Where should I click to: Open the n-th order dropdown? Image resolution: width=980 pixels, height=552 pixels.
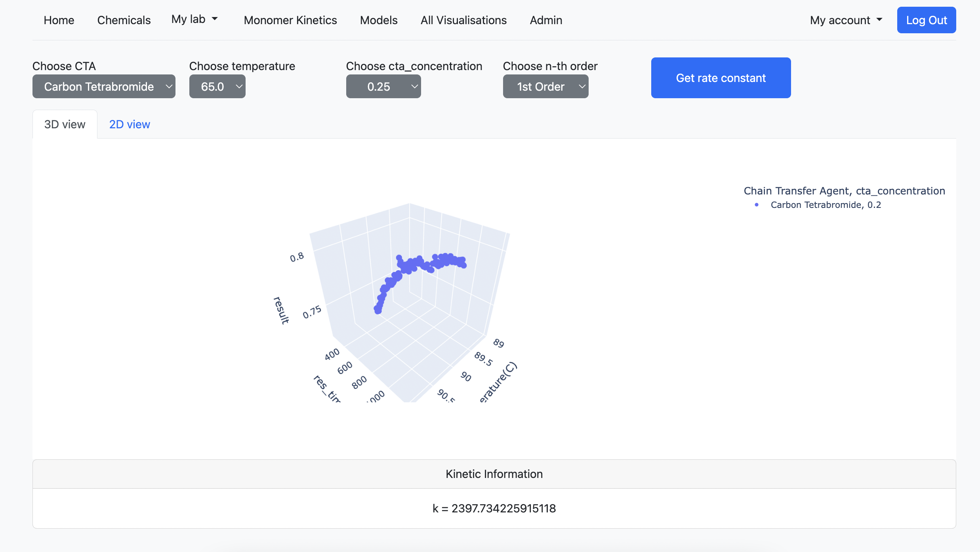click(x=545, y=86)
